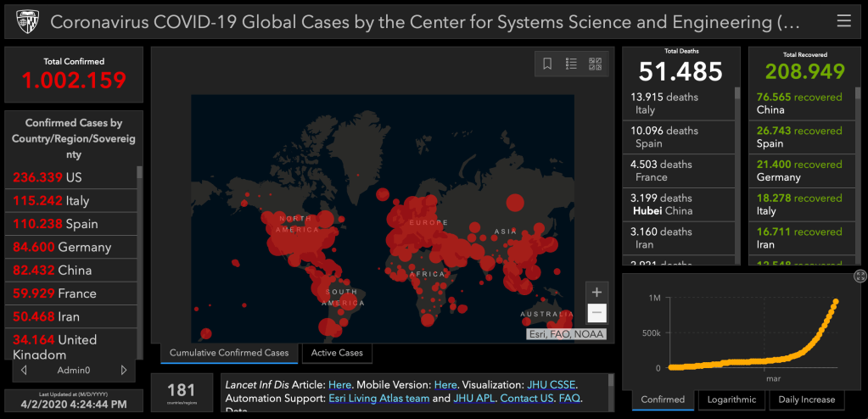Go to previous Admin level with left arrow
This screenshot has height=419, width=868.
[x=24, y=371]
